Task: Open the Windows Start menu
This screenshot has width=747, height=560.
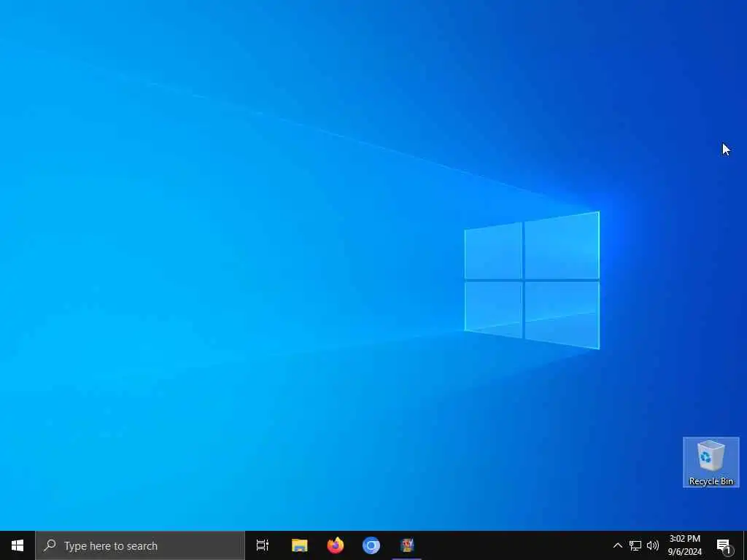Action: click(18, 545)
